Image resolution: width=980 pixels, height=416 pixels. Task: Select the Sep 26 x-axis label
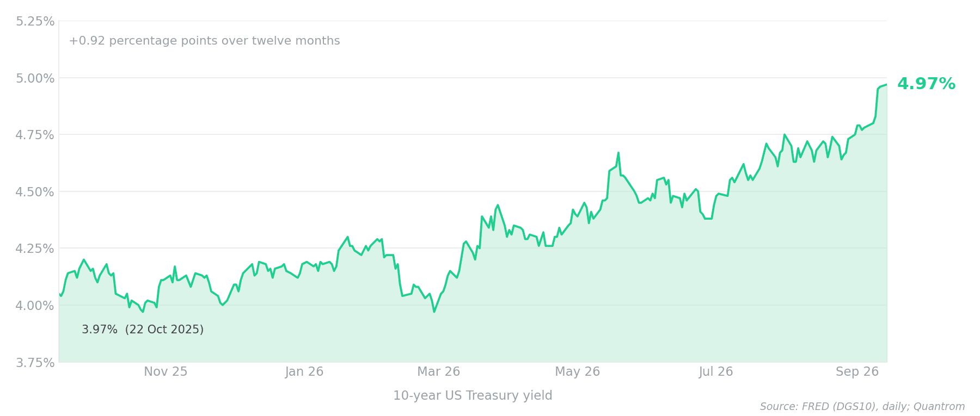(x=857, y=372)
